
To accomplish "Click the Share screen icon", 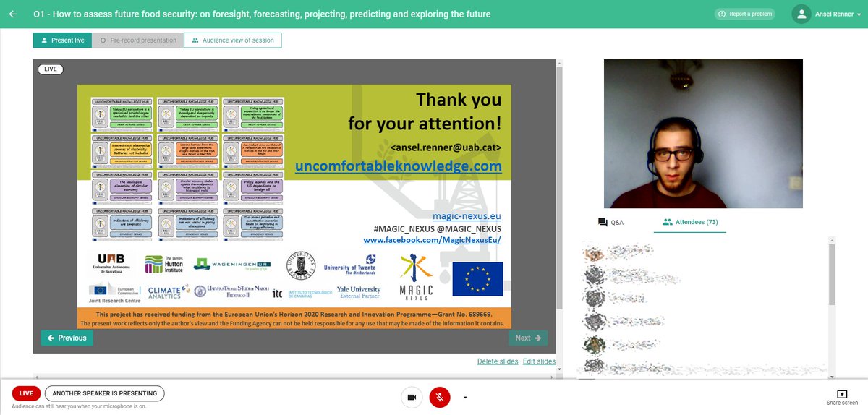I will tap(842, 394).
